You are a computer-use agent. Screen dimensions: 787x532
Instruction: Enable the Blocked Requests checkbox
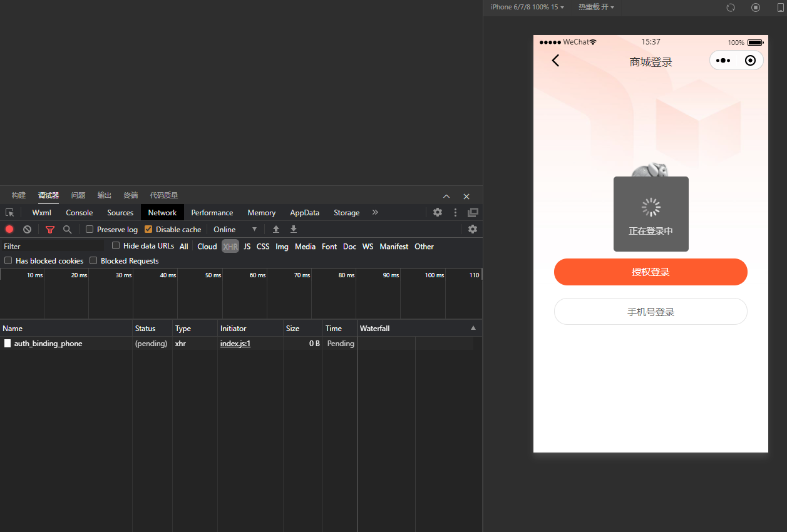point(93,260)
